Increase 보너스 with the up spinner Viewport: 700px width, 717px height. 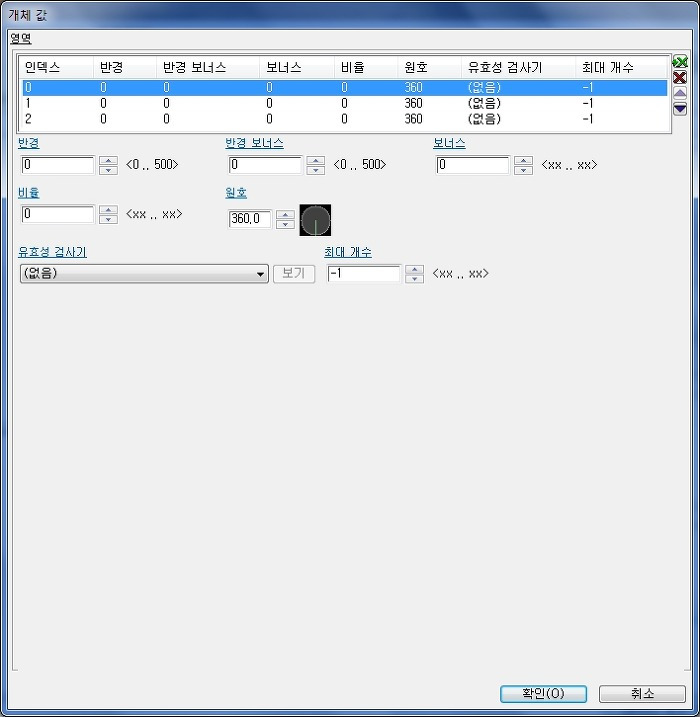(524, 161)
